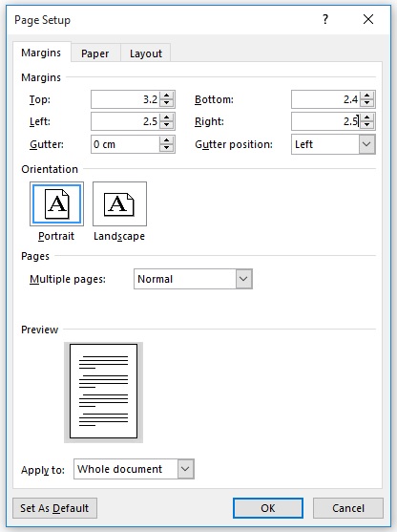Image resolution: width=397 pixels, height=532 pixels.
Task: Switch to the Paper tab
Action: coord(94,53)
